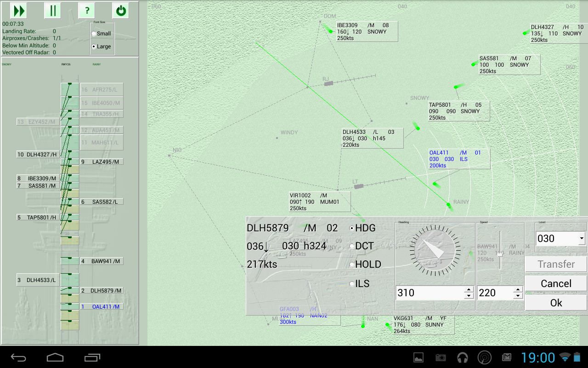Tap the radar app notification icon
588x368 pixels.
(x=484, y=357)
